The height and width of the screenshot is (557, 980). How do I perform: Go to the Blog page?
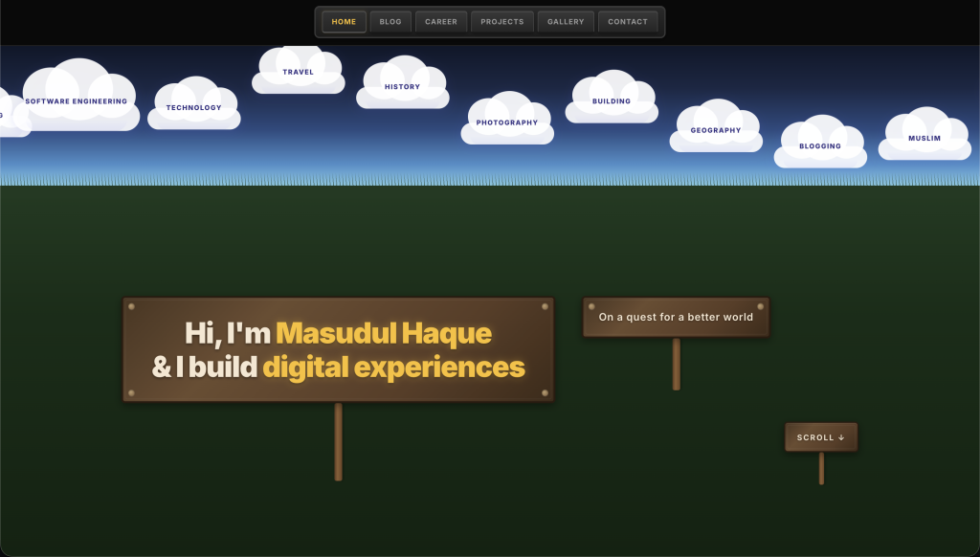[390, 22]
